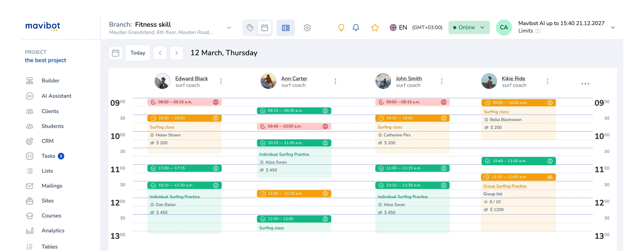Open Edward Black's 09:00—09:15 cancelled slot
Image resolution: width=644 pixels, height=251 pixels.
pyautogui.click(x=184, y=102)
